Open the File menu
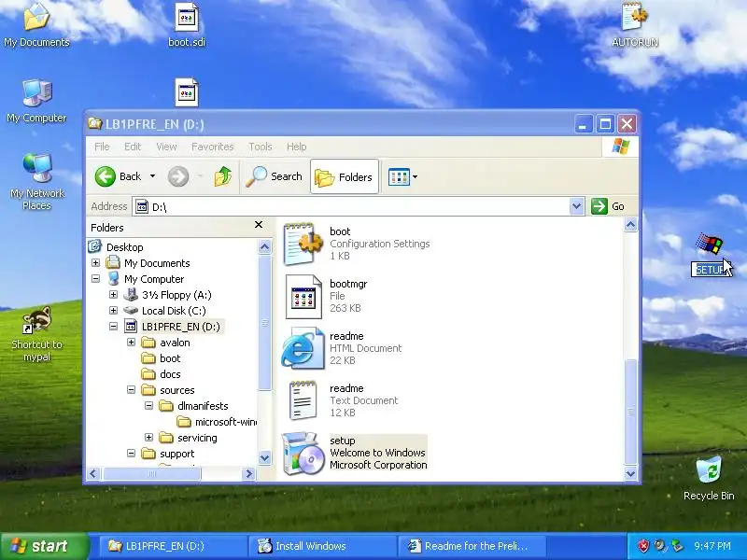This screenshot has height=560, width=747. point(102,147)
